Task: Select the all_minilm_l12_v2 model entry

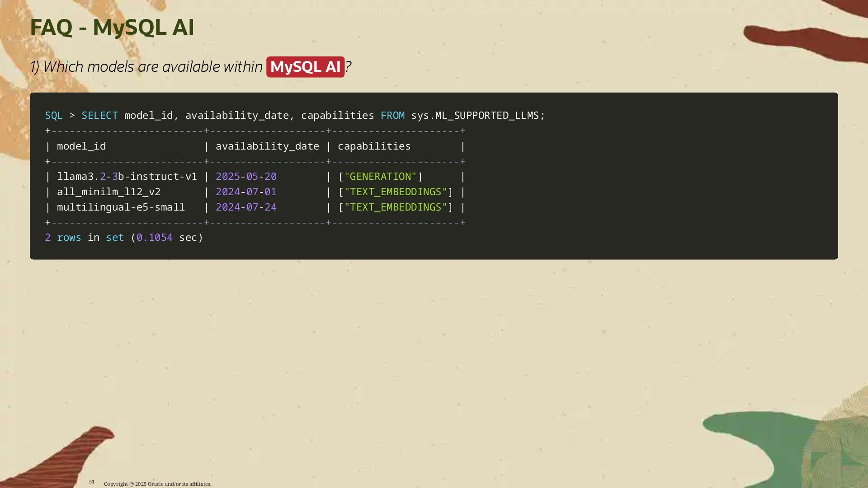Action: tap(108, 192)
